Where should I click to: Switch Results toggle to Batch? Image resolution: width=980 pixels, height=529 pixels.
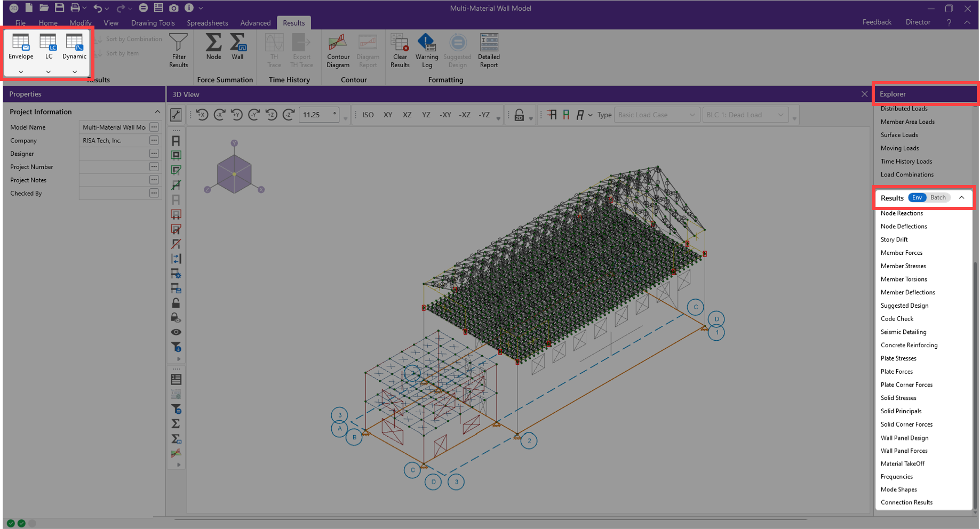[x=937, y=198]
